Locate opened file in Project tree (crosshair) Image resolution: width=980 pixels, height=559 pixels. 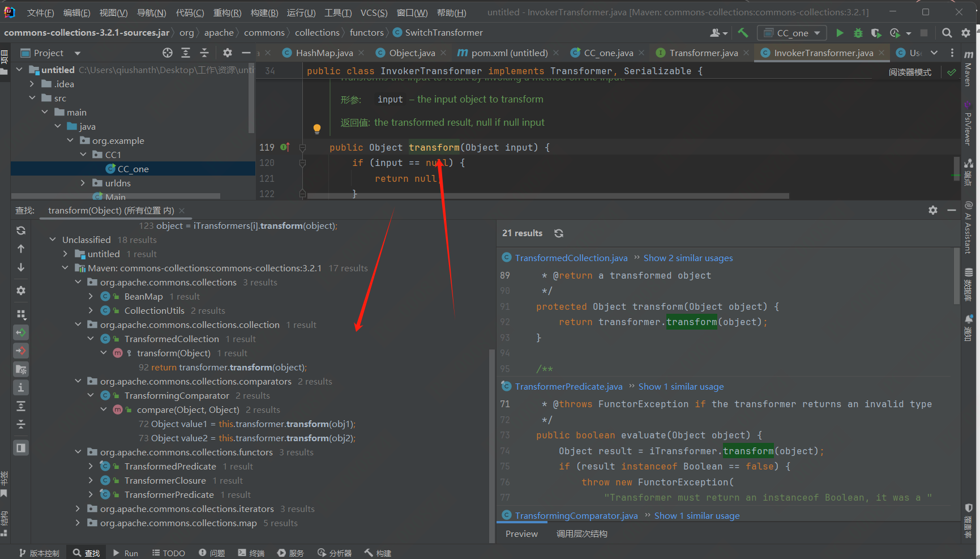tap(168, 53)
